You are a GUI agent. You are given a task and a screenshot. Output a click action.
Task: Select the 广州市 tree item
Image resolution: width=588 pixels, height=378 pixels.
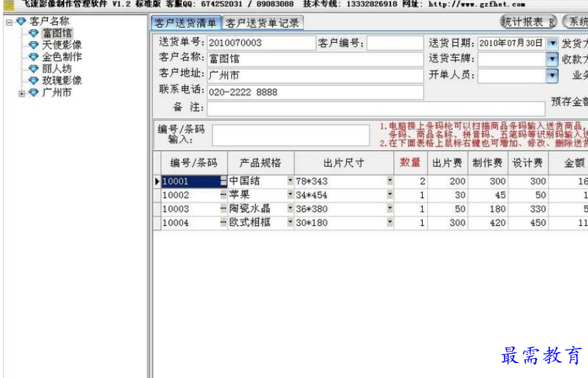tap(57, 92)
